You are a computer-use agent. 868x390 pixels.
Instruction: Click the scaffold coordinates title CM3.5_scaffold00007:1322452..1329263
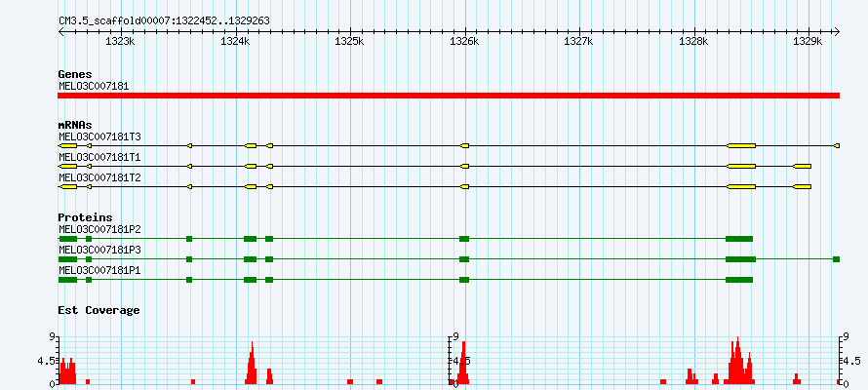164,20
